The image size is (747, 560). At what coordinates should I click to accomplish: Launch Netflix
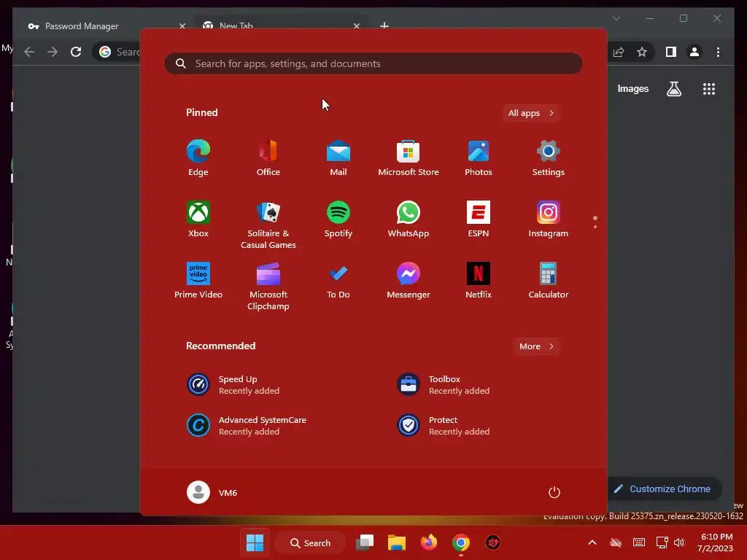tap(479, 281)
